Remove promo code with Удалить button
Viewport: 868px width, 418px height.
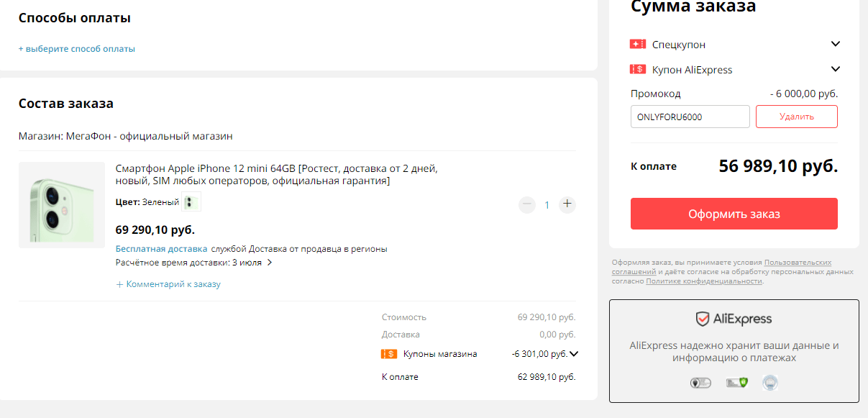point(796,117)
